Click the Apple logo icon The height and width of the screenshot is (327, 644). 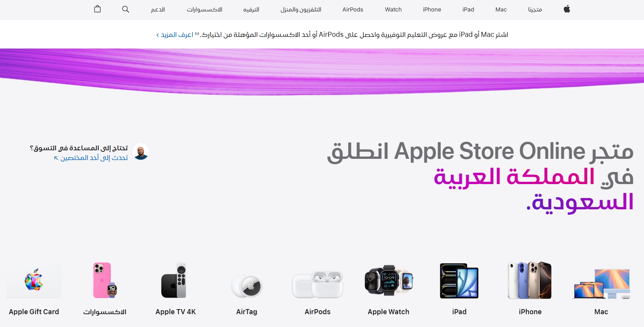[x=567, y=9]
